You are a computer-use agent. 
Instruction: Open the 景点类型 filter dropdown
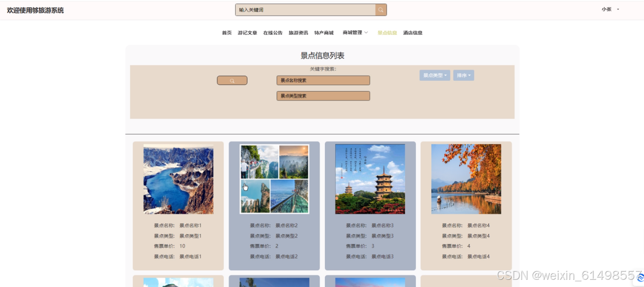[435, 75]
